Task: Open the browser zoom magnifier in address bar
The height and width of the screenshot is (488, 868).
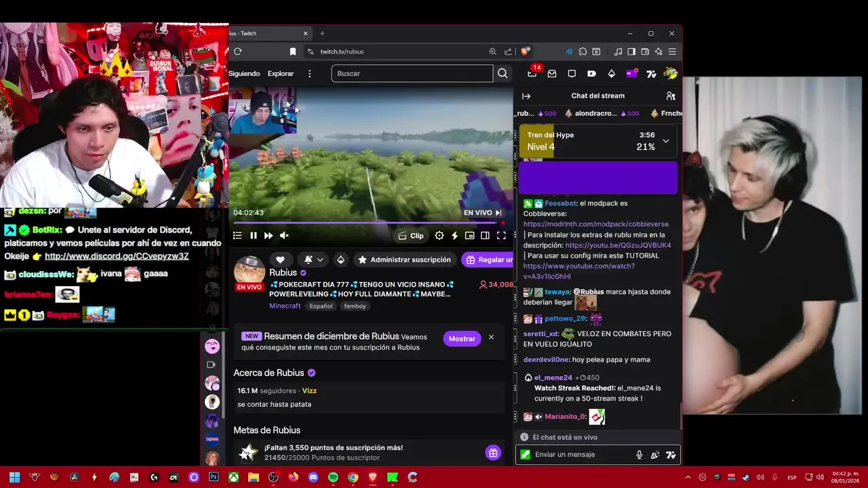Action: point(492,52)
